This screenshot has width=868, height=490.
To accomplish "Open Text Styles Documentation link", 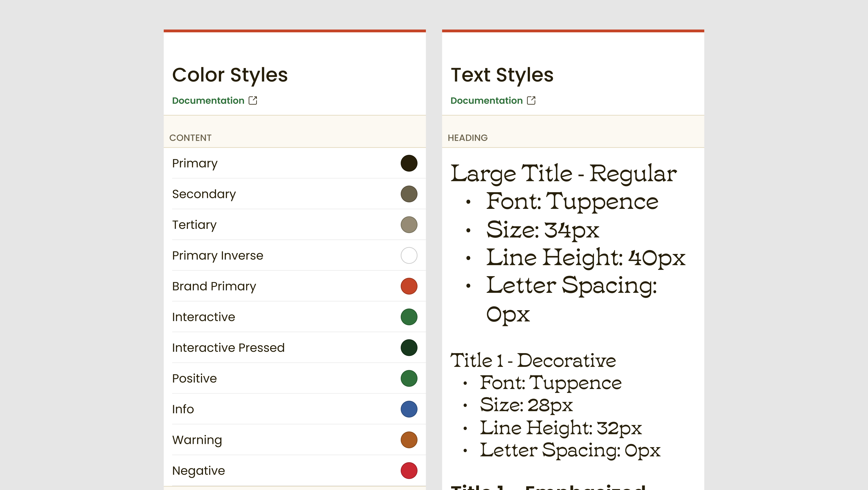I will click(x=486, y=100).
